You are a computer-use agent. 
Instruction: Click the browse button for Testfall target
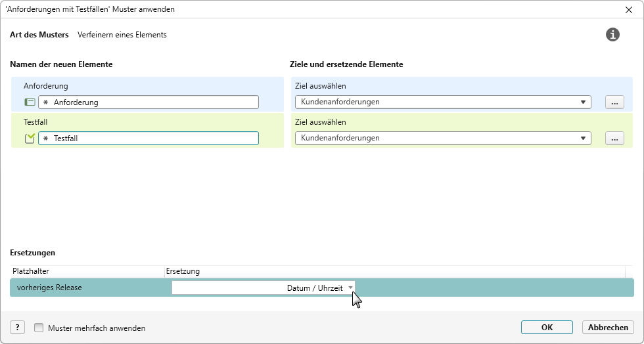point(614,139)
